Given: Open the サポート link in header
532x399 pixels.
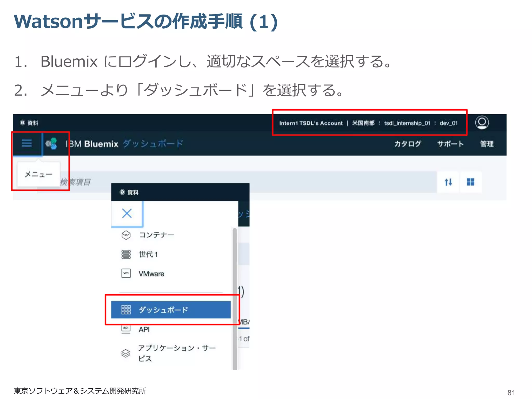Looking at the screenshot, I should point(450,144).
